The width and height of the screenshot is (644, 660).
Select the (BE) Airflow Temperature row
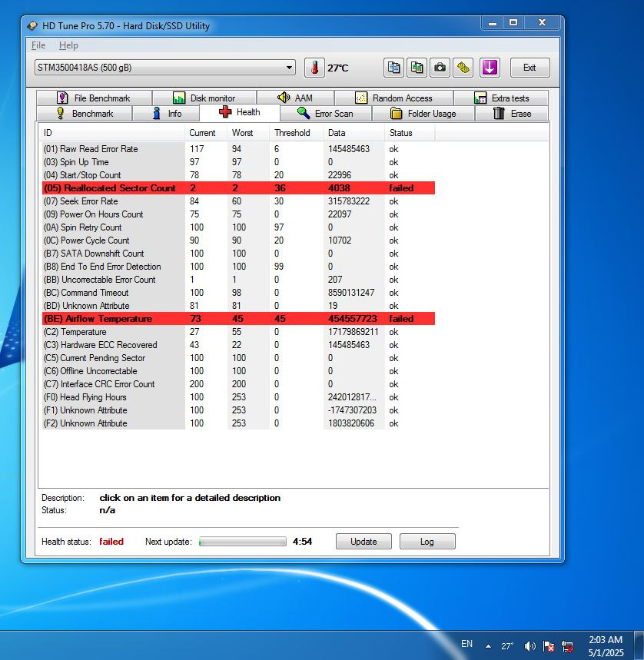[x=239, y=319]
